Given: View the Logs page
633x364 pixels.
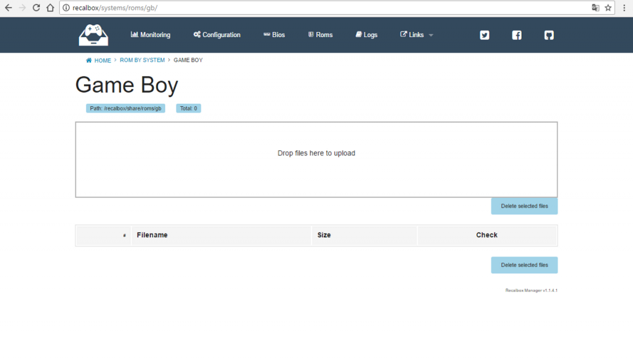Looking at the screenshot, I should 367,35.
